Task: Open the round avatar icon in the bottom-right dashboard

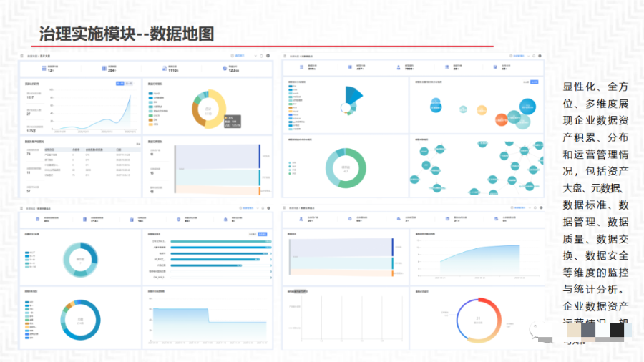Action: (x=541, y=207)
